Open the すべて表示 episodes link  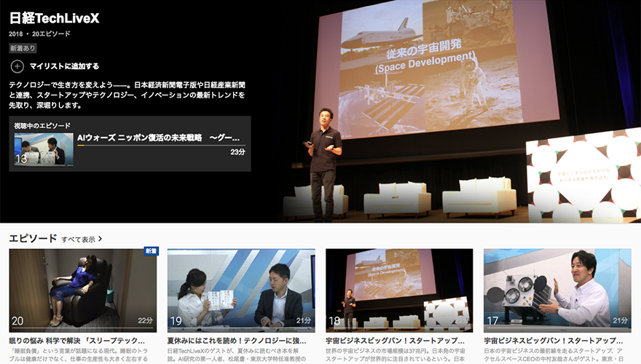point(78,239)
